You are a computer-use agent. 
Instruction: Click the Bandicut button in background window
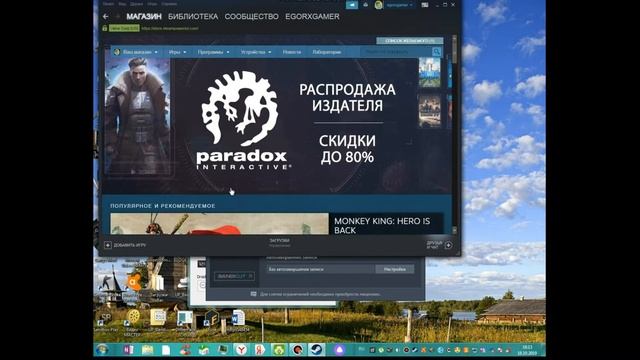pos(235,276)
